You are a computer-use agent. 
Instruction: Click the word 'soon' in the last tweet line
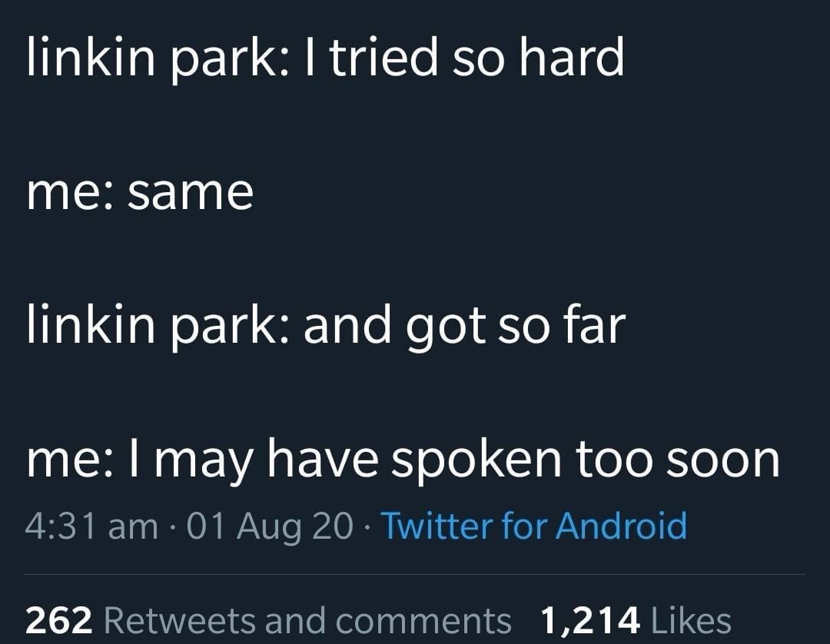coord(723,460)
